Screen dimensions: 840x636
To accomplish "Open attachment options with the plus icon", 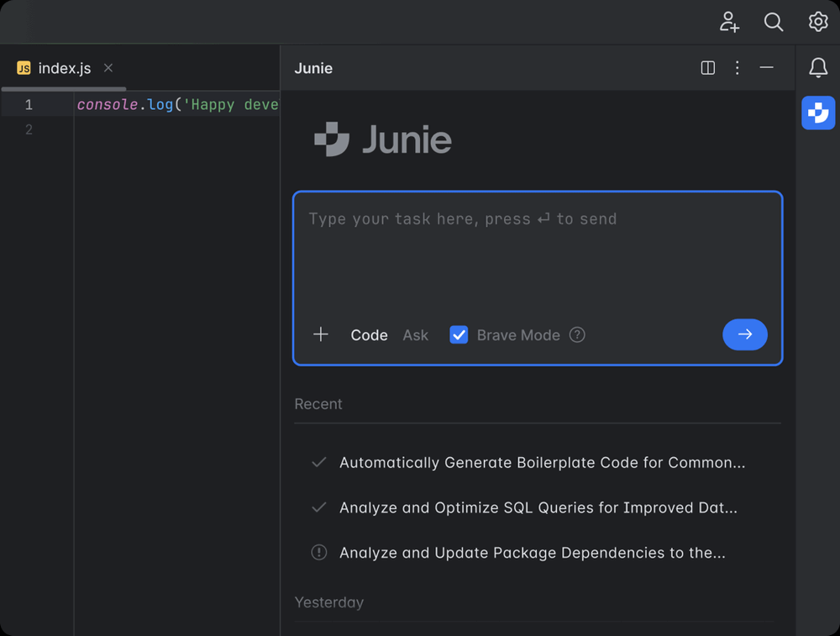I will (x=320, y=334).
